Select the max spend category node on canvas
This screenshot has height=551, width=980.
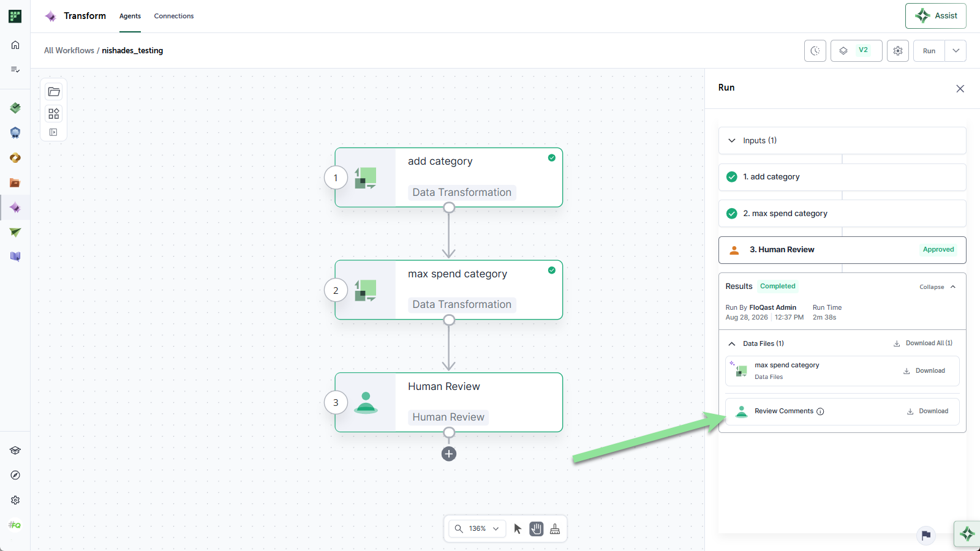(x=448, y=290)
